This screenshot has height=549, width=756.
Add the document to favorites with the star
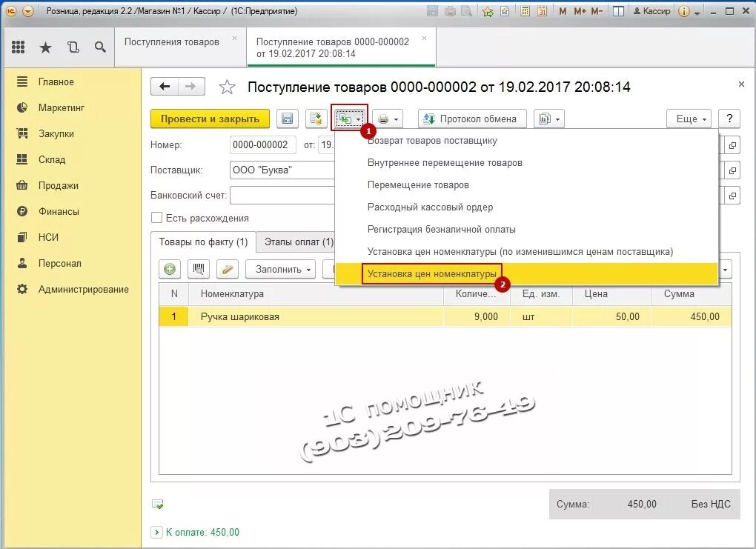tap(227, 87)
